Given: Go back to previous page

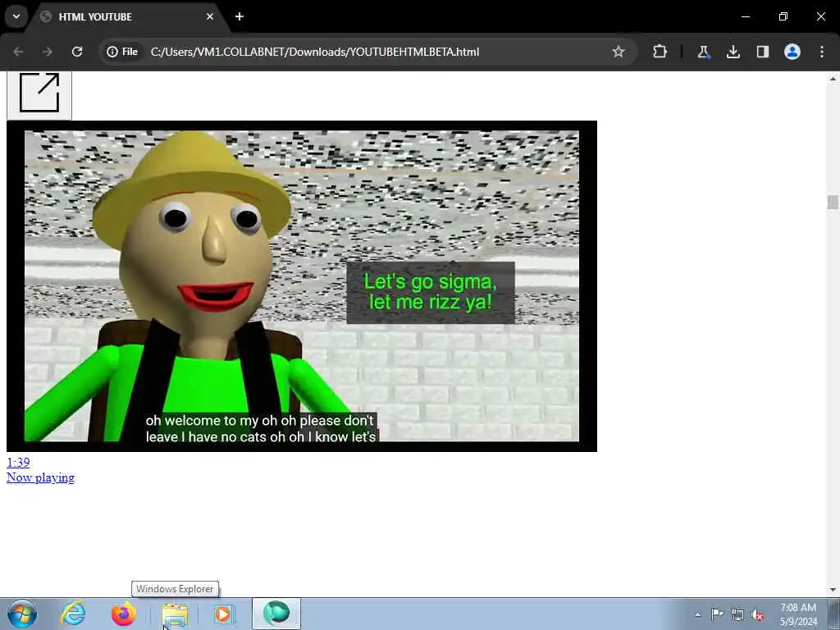Looking at the screenshot, I should pyautogui.click(x=18, y=52).
